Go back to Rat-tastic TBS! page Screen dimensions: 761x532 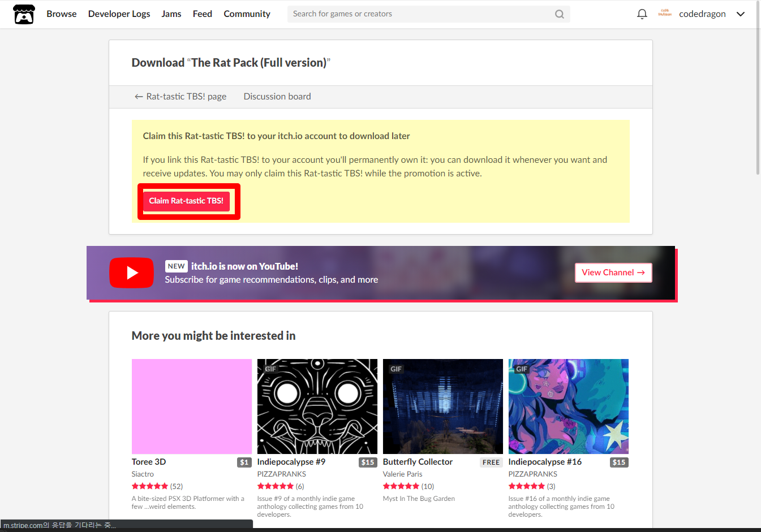tap(180, 97)
